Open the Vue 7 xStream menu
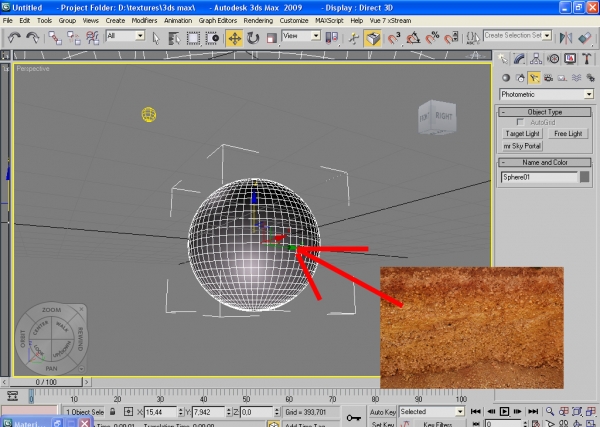This screenshot has width=600, height=427. click(390, 21)
